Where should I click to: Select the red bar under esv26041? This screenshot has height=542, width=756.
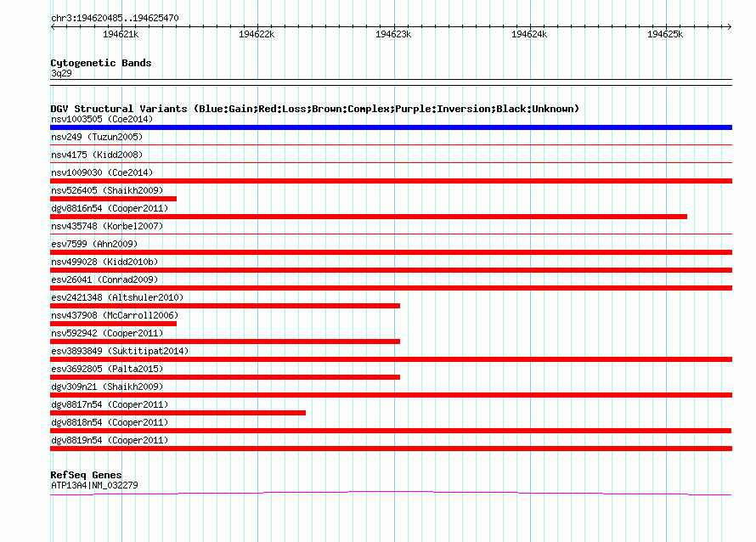coord(391,288)
